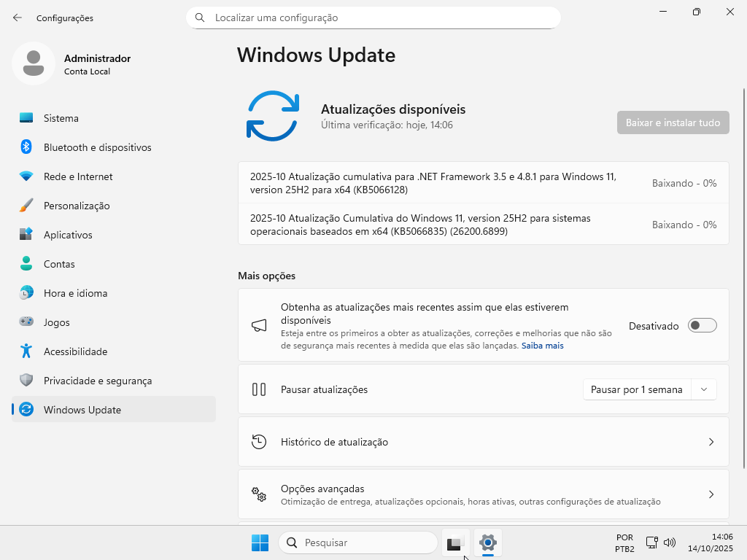Click Baixando - 0% for KB5066128
This screenshot has width=747, height=560.
click(x=684, y=183)
